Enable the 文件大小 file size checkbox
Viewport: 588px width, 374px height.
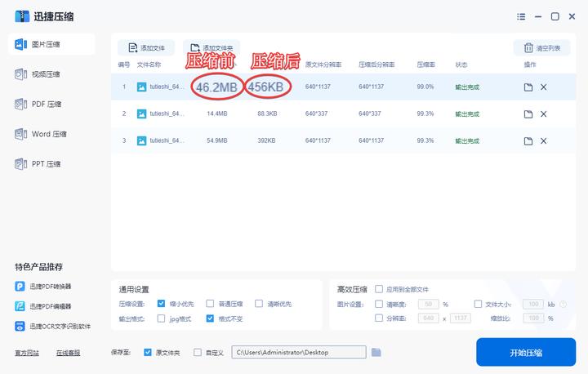coord(478,304)
